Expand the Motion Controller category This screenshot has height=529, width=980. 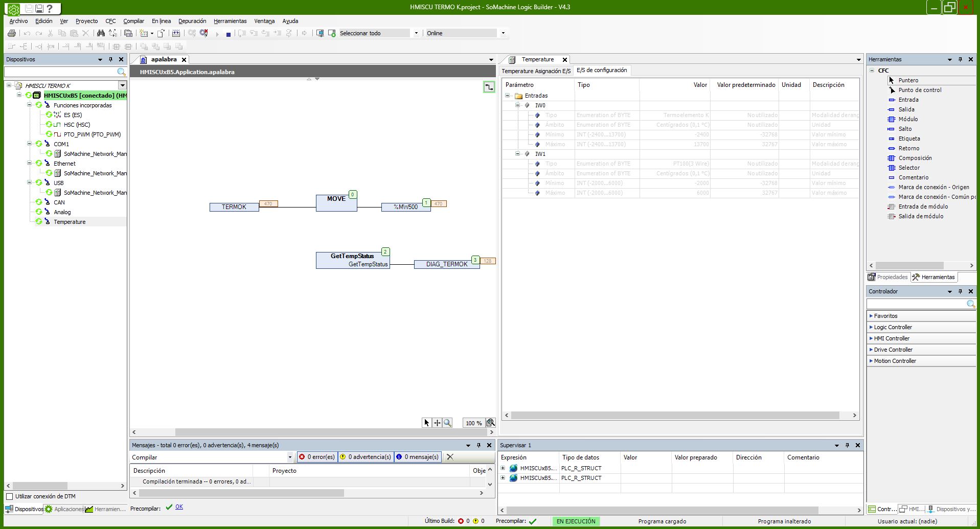tap(871, 361)
